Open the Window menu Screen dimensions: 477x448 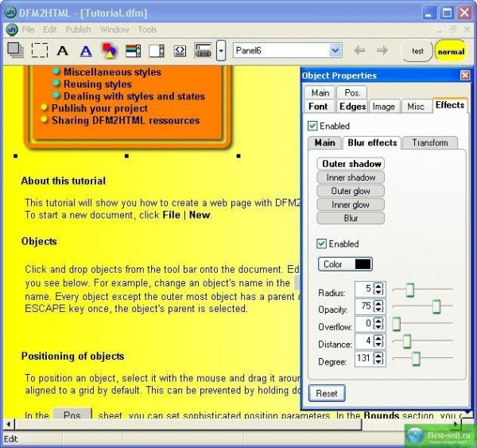click(x=114, y=29)
